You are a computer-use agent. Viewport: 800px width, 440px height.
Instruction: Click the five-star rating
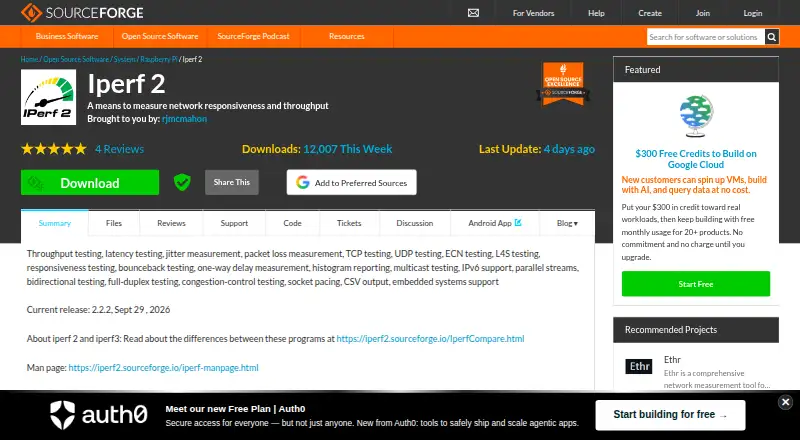click(x=54, y=149)
